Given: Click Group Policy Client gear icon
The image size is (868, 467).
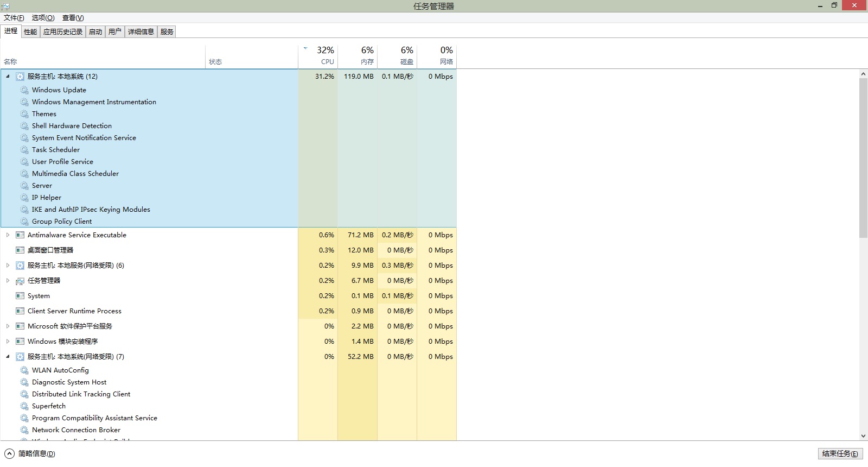Looking at the screenshot, I should point(24,222).
